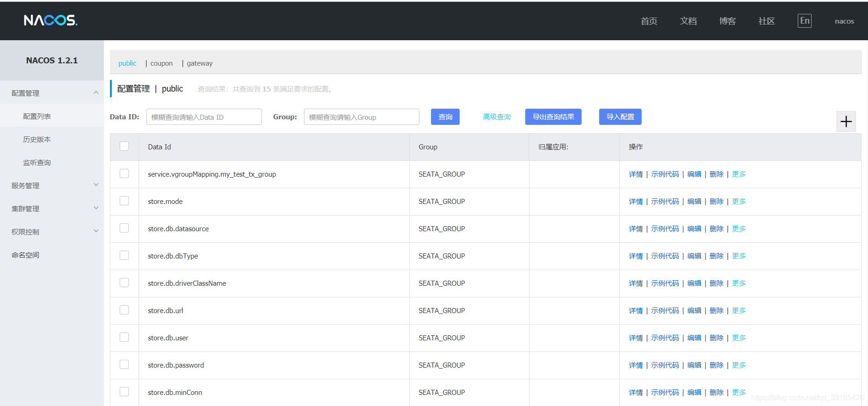This screenshot has height=406, width=868.
Task: Select the store.db.datasource row checkbox
Action: (x=124, y=228)
